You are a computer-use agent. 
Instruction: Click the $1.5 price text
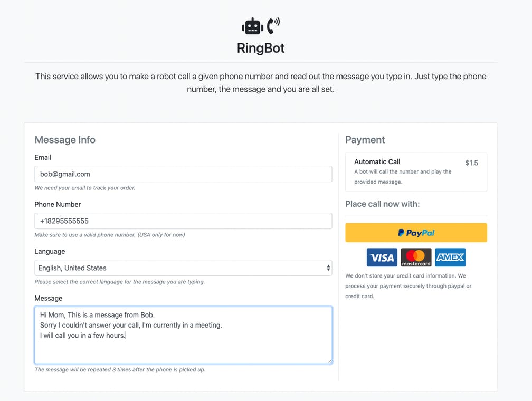pyautogui.click(x=471, y=163)
